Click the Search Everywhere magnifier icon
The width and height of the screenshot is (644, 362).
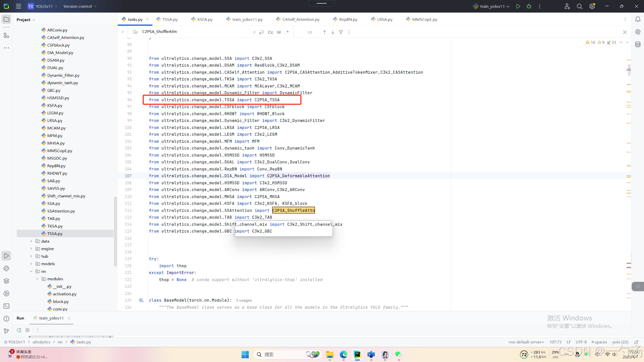point(579,6)
